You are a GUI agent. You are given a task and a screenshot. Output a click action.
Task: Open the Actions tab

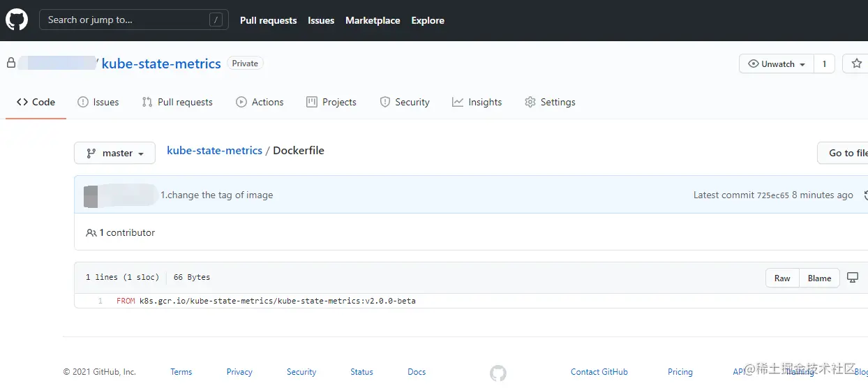point(260,102)
